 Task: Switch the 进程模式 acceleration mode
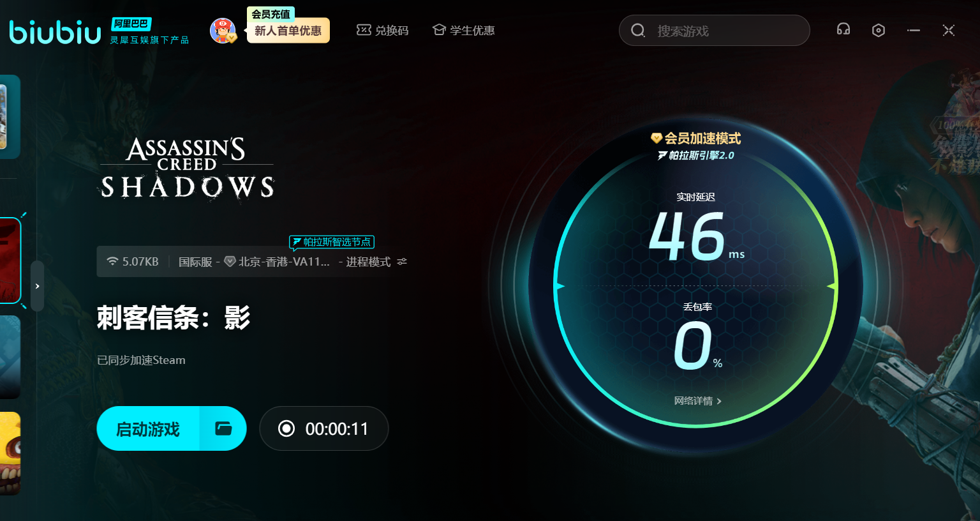(x=368, y=262)
